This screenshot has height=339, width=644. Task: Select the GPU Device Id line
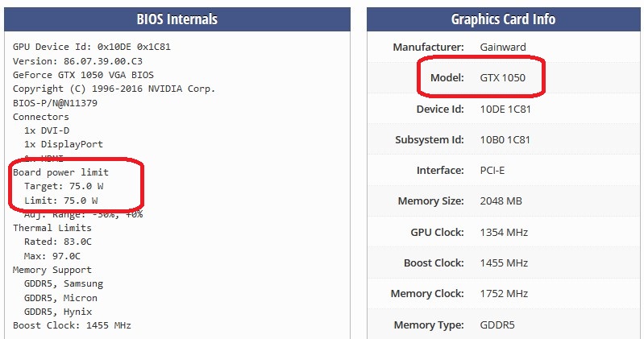point(91,47)
